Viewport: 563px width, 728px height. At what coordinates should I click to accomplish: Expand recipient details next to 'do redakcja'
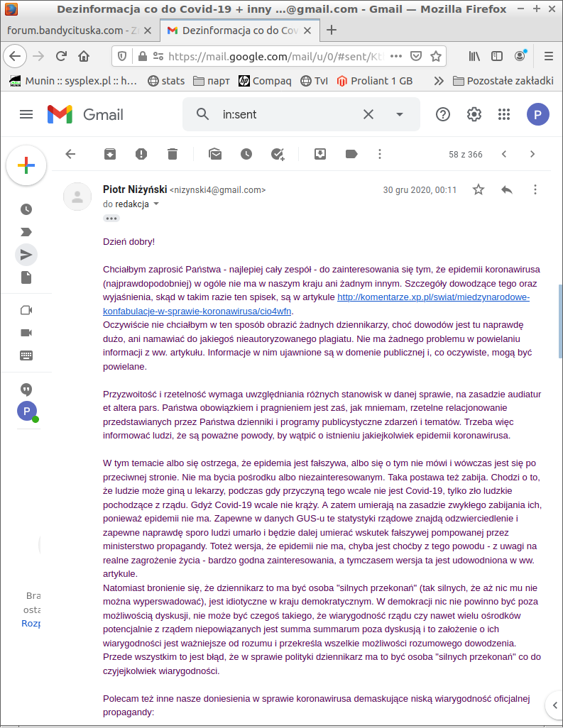coord(156,204)
